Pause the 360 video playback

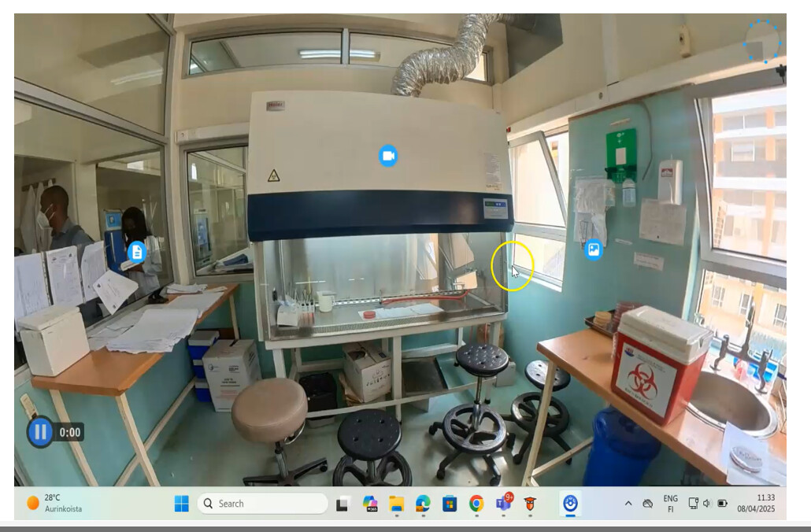pyautogui.click(x=40, y=431)
